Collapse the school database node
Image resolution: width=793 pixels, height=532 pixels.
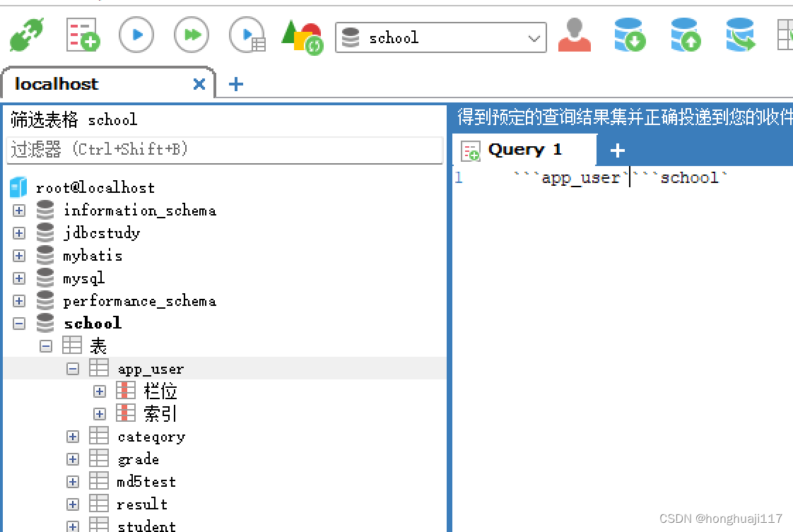tap(18, 323)
